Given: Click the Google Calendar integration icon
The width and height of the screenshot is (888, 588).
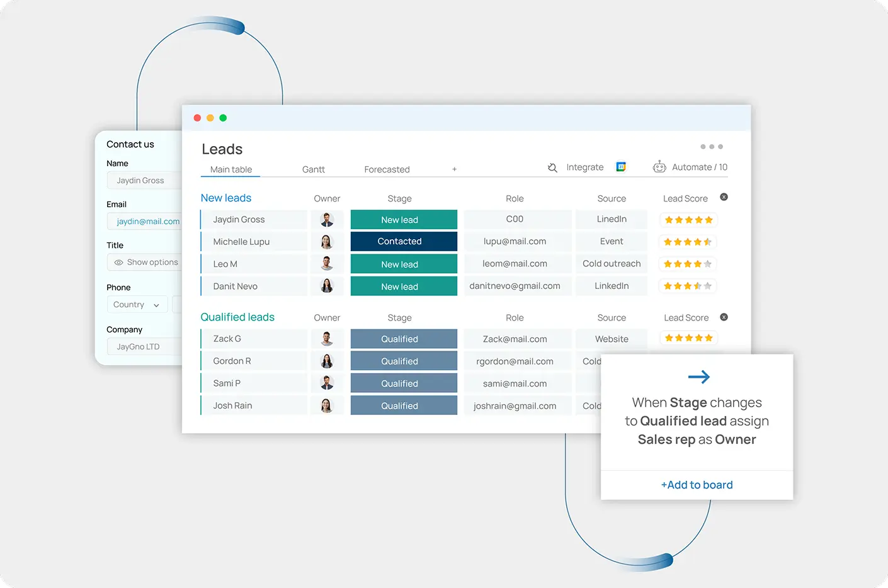Looking at the screenshot, I should [x=621, y=167].
